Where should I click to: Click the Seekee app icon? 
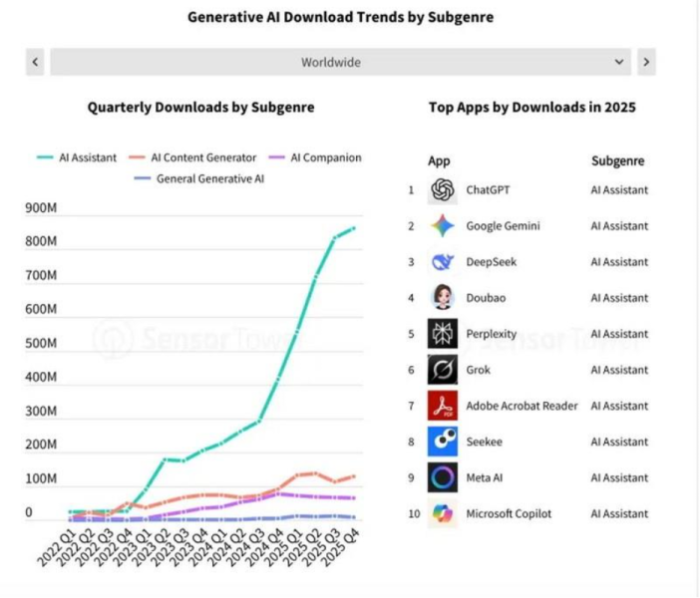(443, 442)
